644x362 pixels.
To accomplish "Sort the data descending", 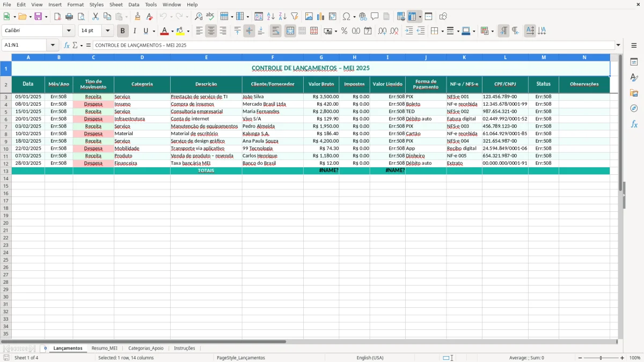I will pos(282,17).
